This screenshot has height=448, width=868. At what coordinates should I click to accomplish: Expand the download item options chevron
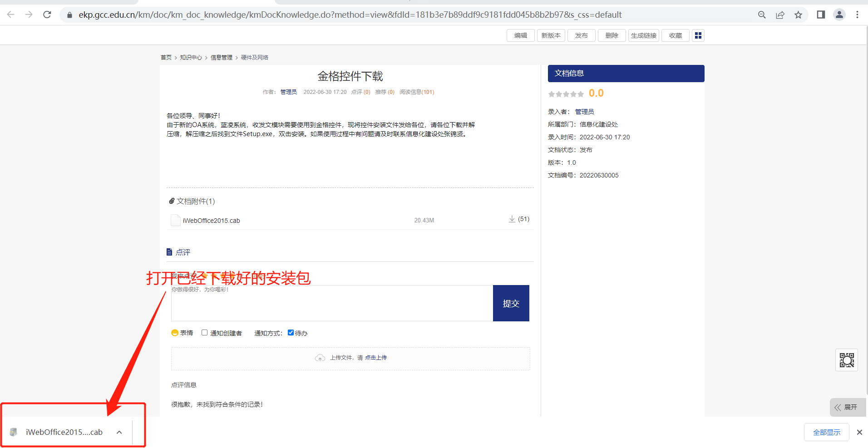119,432
